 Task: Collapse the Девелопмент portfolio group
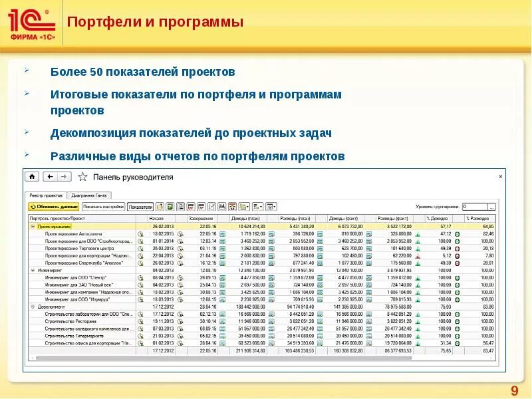tap(33, 307)
